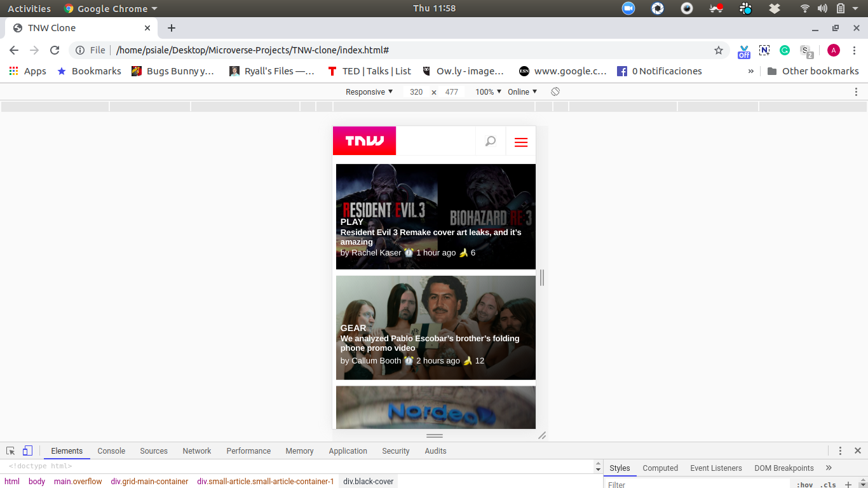Click the address bar URL
This screenshot has width=868, height=488.
point(252,50)
